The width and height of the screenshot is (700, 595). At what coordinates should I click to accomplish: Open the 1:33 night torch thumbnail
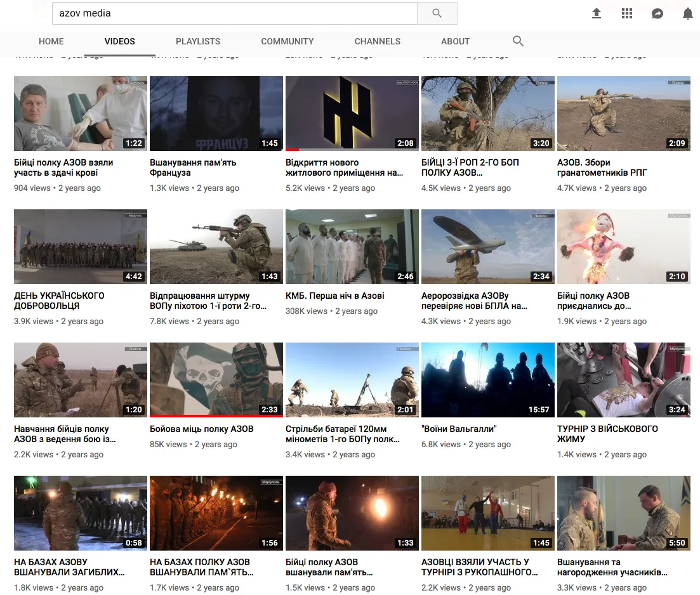(352, 513)
